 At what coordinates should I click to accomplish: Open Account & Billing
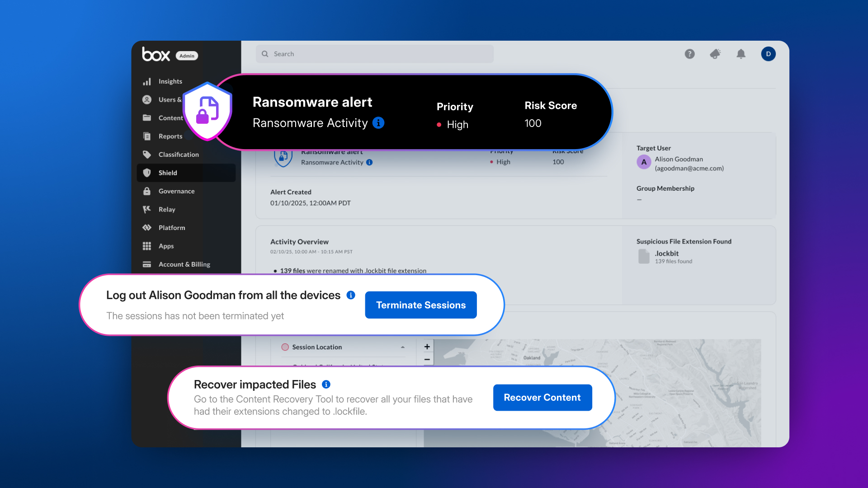[x=184, y=264]
